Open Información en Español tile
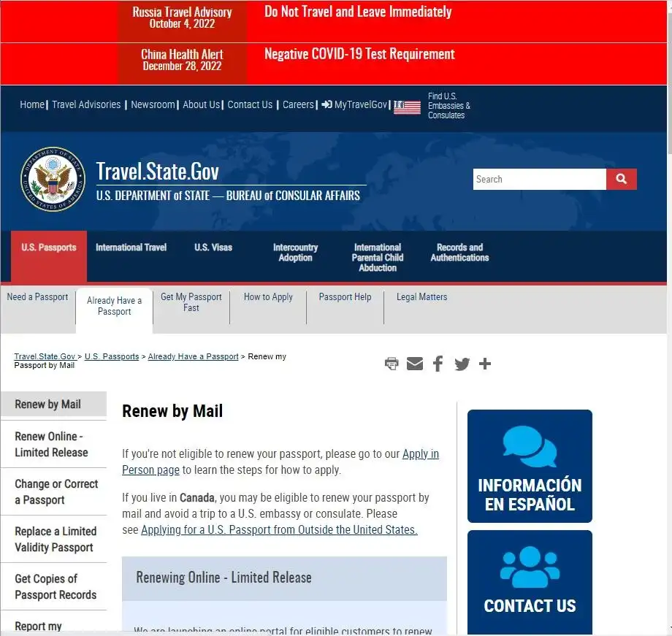Screen dimensions: 672x636 click(530, 467)
